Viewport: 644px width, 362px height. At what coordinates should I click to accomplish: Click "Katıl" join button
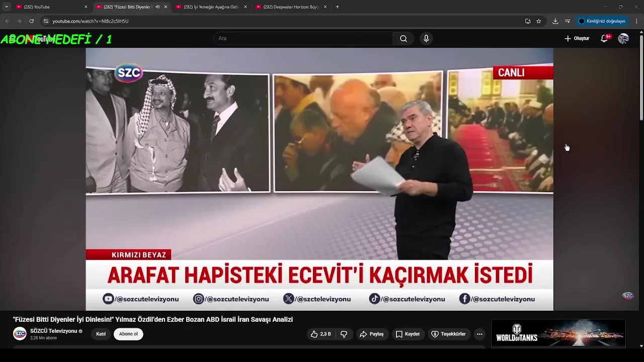coord(101,334)
